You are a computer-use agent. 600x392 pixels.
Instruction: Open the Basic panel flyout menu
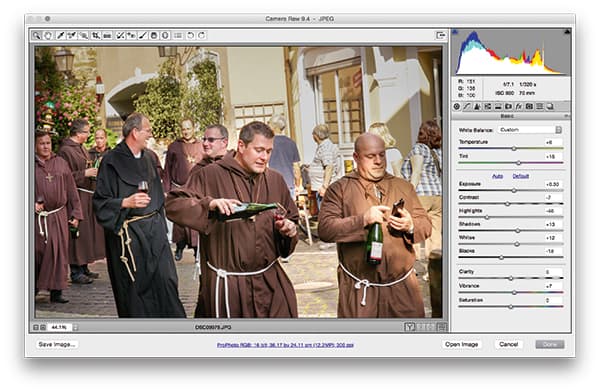point(567,116)
